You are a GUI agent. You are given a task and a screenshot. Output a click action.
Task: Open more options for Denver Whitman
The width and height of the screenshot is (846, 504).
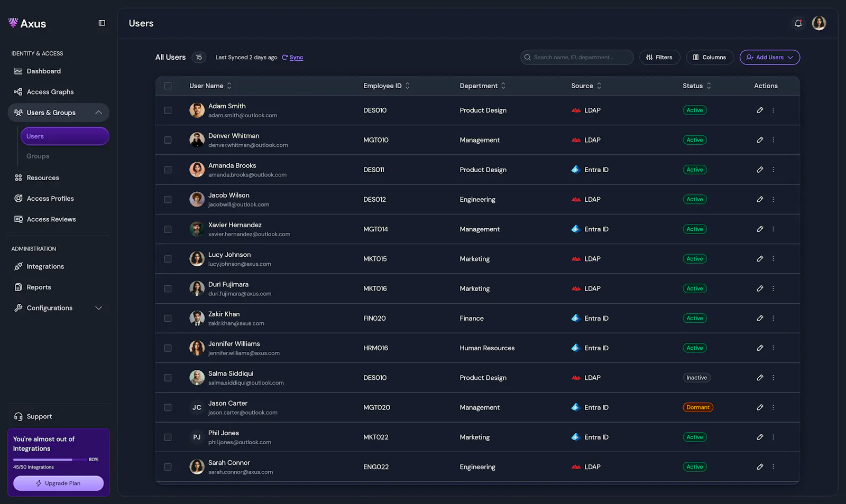(773, 140)
